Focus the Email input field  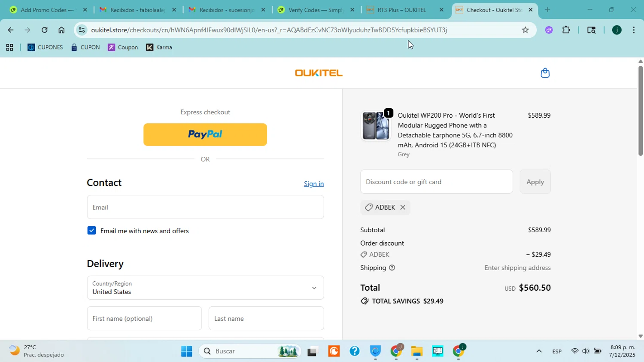click(x=205, y=207)
